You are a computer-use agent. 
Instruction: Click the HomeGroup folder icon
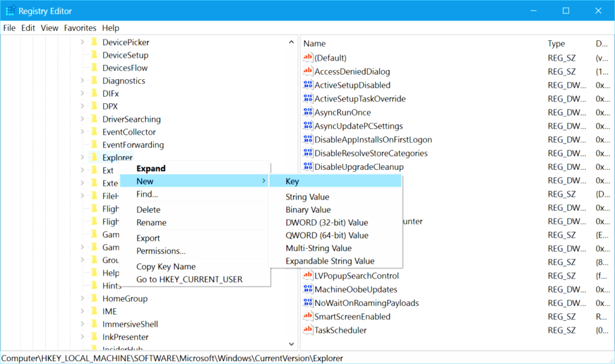[94, 298]
